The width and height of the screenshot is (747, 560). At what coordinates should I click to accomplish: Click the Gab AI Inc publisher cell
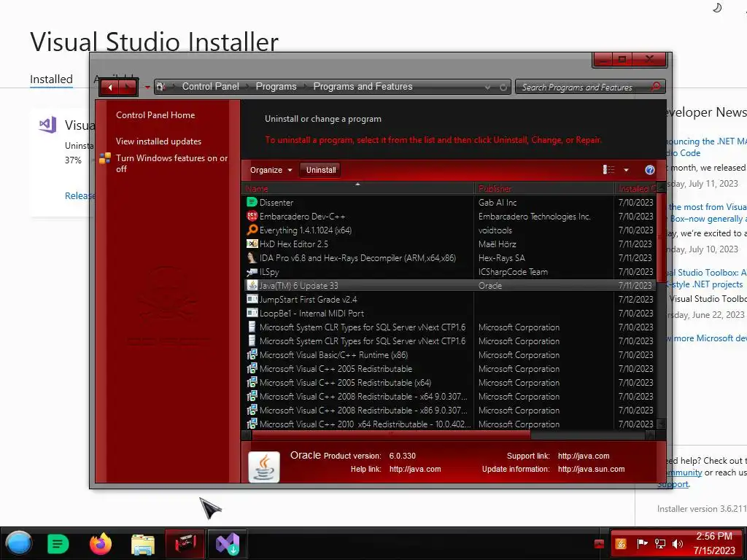coord(498,203)
